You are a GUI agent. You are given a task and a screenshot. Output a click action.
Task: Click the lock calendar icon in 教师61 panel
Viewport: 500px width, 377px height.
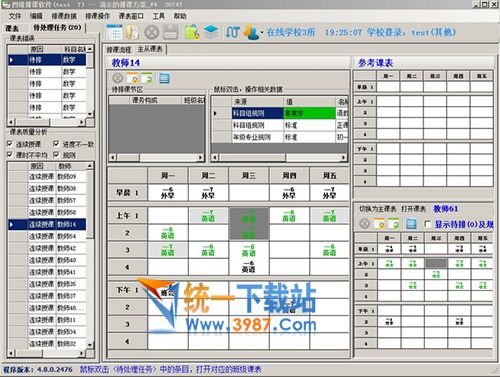(x=379, y=224)
